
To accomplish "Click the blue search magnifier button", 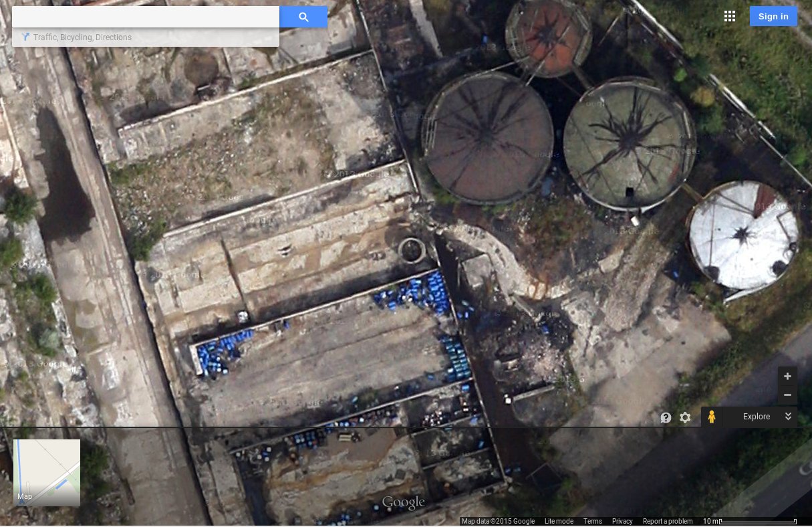I will (x=303, y=17).
